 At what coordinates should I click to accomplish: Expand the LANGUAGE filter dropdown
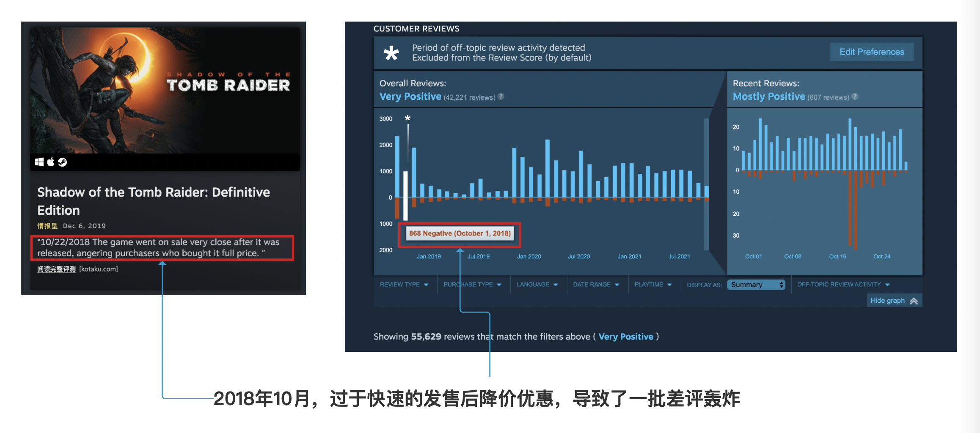pyautogui.click(x=537, y=285)
